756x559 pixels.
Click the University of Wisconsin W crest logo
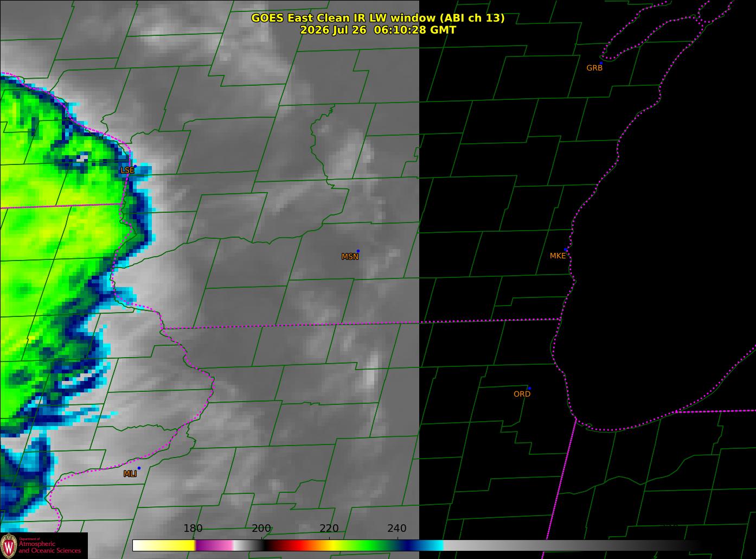click(9, 545)
